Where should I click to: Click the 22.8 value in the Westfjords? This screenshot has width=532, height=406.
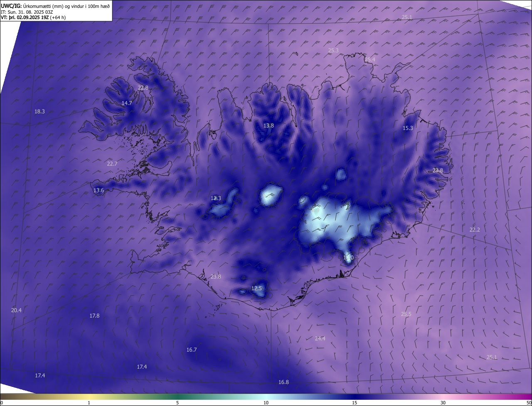(143, 88)
